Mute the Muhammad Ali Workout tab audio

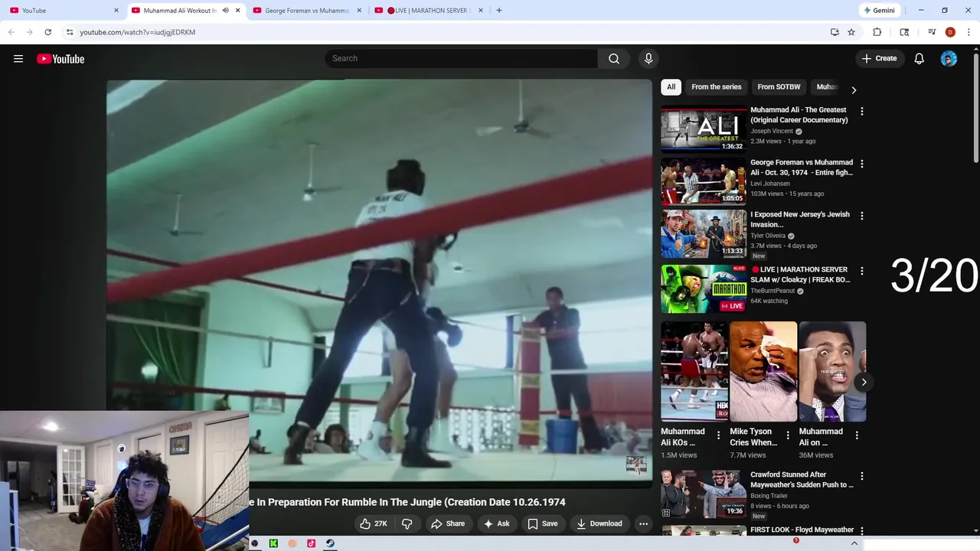(x=225, y=11)
